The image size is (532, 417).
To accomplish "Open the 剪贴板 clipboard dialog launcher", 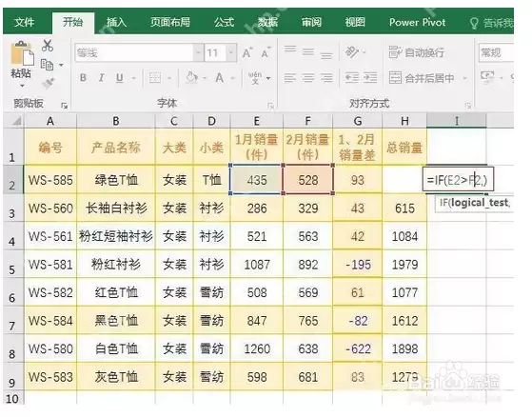I will pos(64,106).
